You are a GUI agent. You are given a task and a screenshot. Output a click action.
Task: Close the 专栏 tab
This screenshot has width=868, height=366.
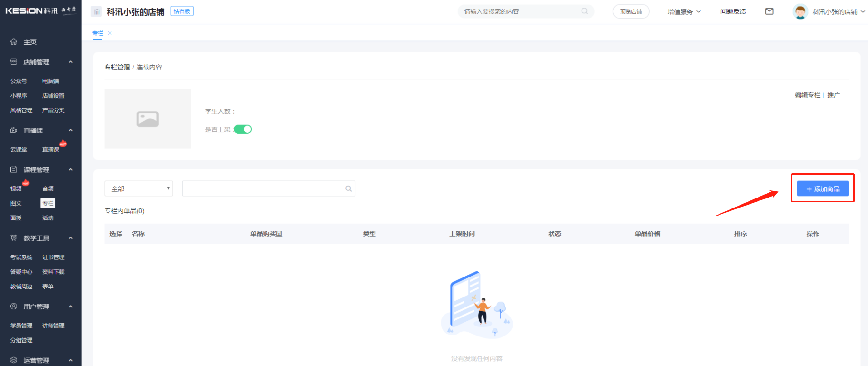pos(110,33)
